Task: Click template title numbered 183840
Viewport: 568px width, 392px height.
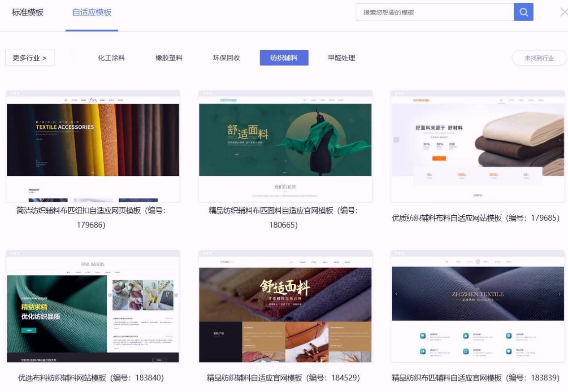Action: (x=91, y=378)
